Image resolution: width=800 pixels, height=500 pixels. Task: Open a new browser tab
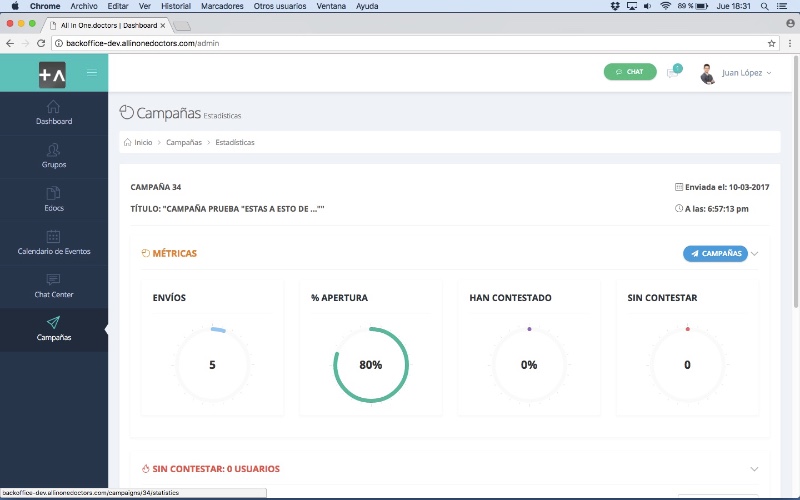[x=182, y=26]
